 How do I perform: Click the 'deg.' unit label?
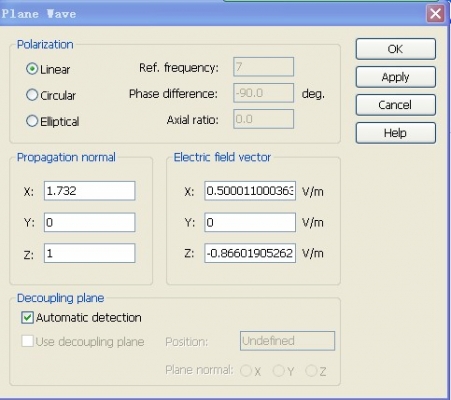point(313,94)
